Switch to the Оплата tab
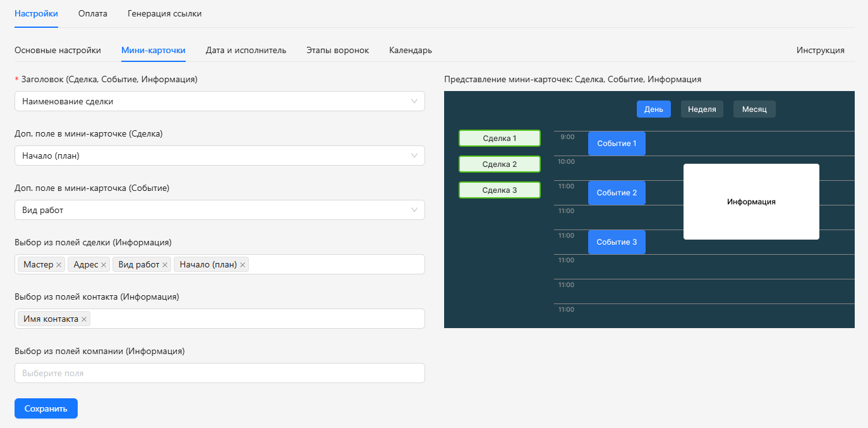 (93, 13)
